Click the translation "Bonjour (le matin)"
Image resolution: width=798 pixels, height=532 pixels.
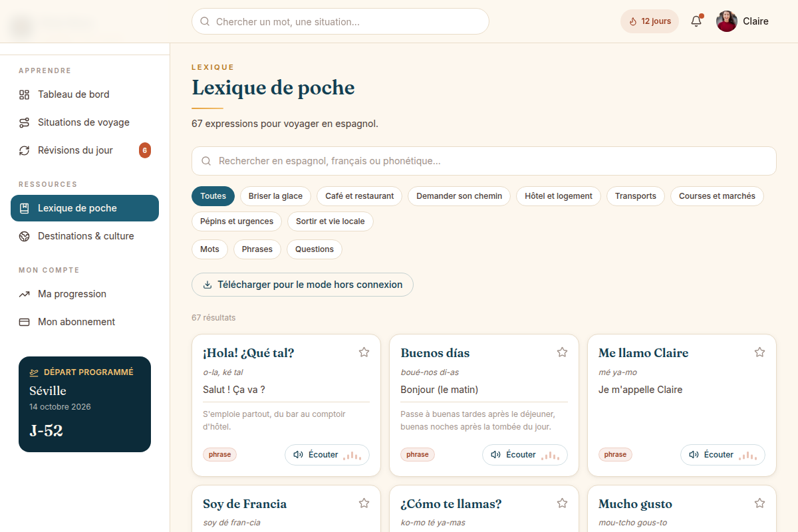click(440, 390)
